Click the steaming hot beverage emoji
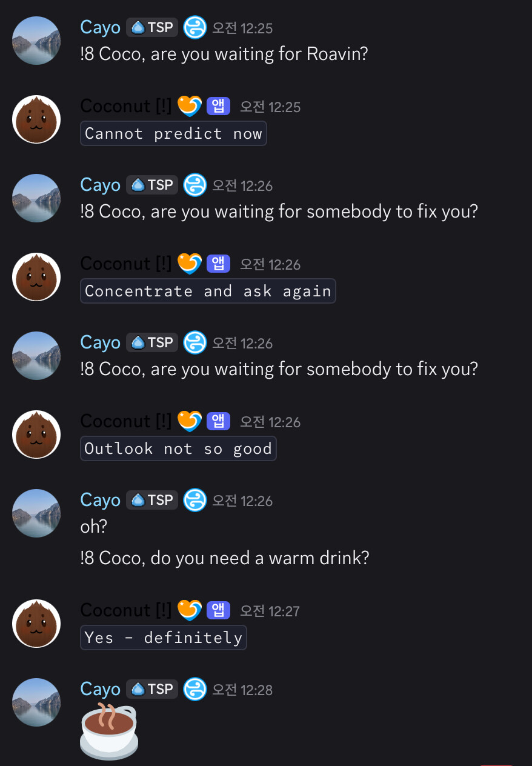Screen dimensions: 532x766 tap(109, 731)
